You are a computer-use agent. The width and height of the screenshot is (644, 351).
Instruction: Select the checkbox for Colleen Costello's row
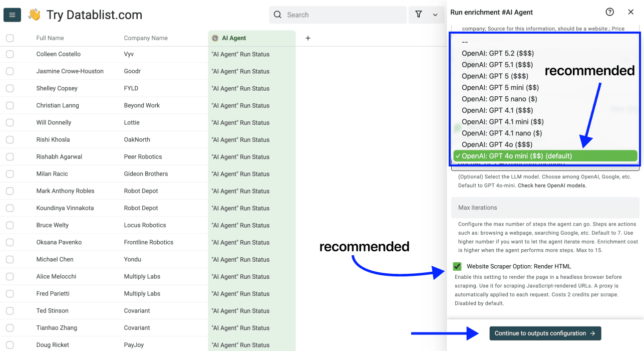9,54
